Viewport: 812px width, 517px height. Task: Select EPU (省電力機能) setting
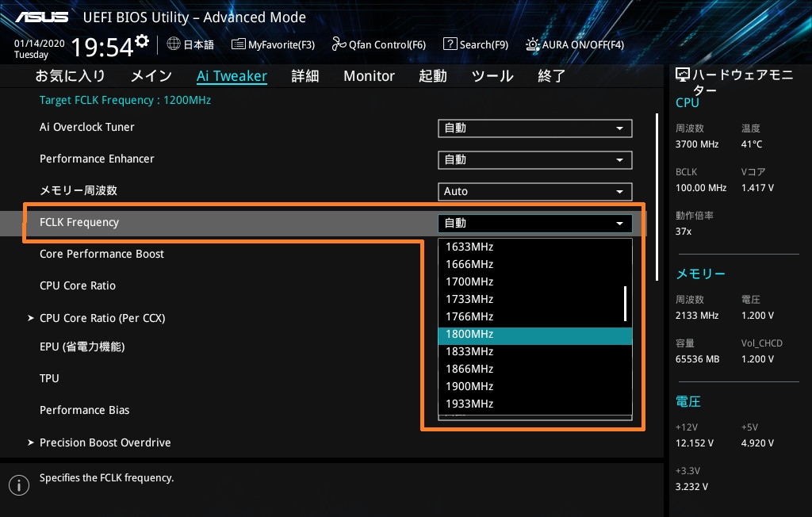tap(82, 347)
